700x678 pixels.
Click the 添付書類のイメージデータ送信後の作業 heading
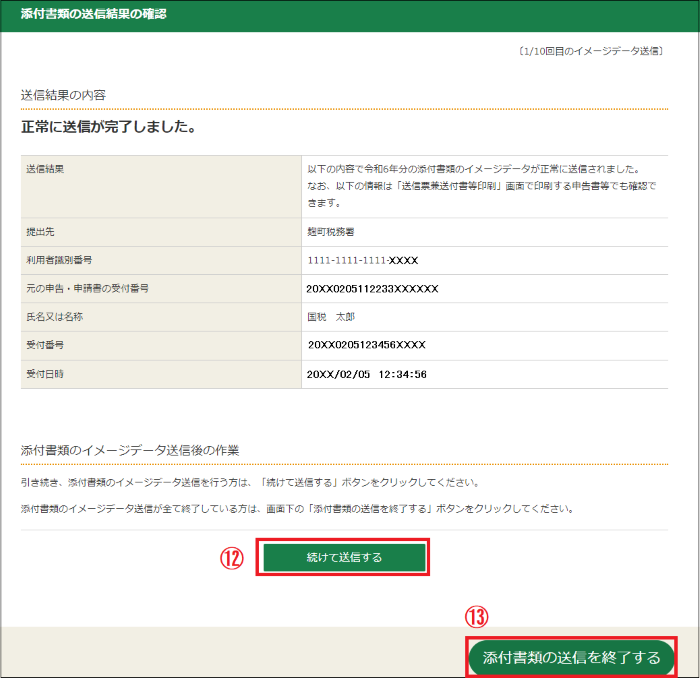[x=130, y=451]
